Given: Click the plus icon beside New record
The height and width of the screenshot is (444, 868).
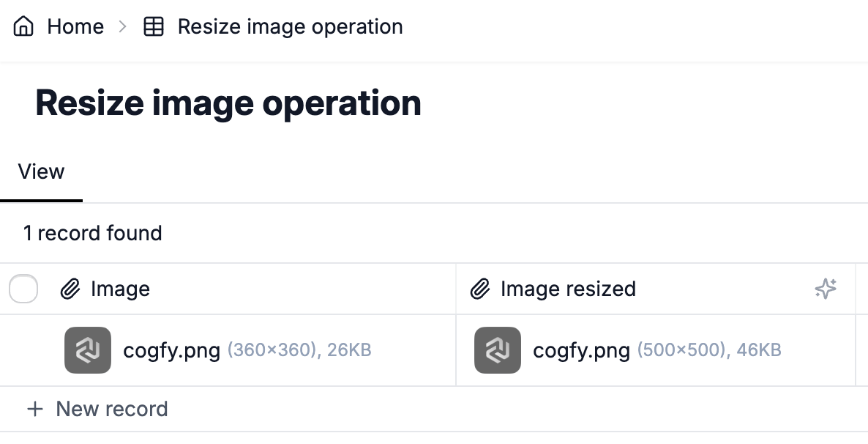Looking at the screenshot, I should coord(35,409).
